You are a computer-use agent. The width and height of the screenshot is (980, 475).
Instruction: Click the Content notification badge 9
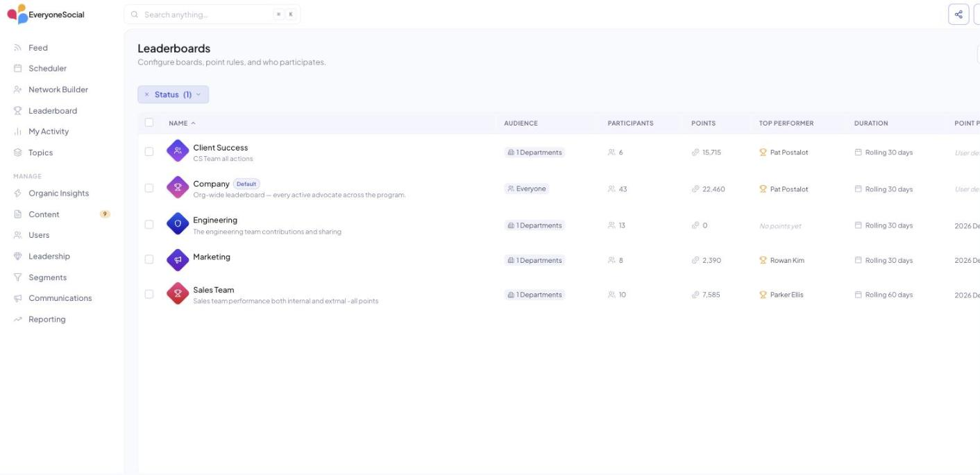click(x=105, y=214)
